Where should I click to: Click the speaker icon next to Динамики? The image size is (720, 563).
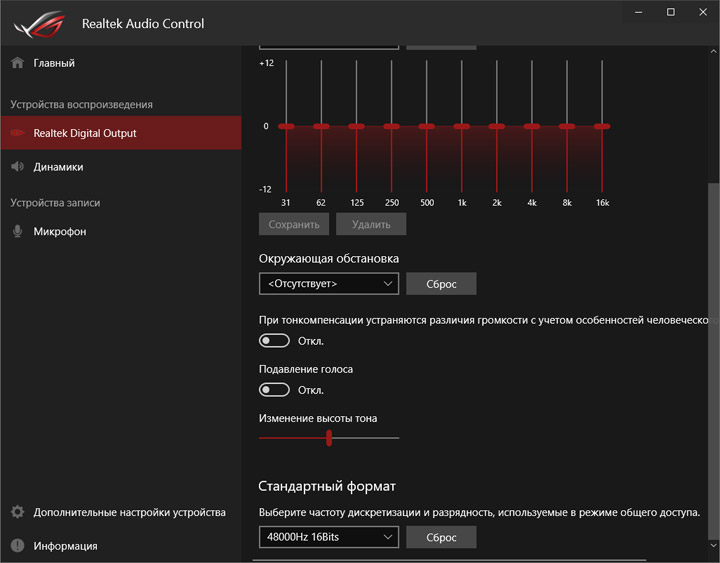click(x=17, y=167)
